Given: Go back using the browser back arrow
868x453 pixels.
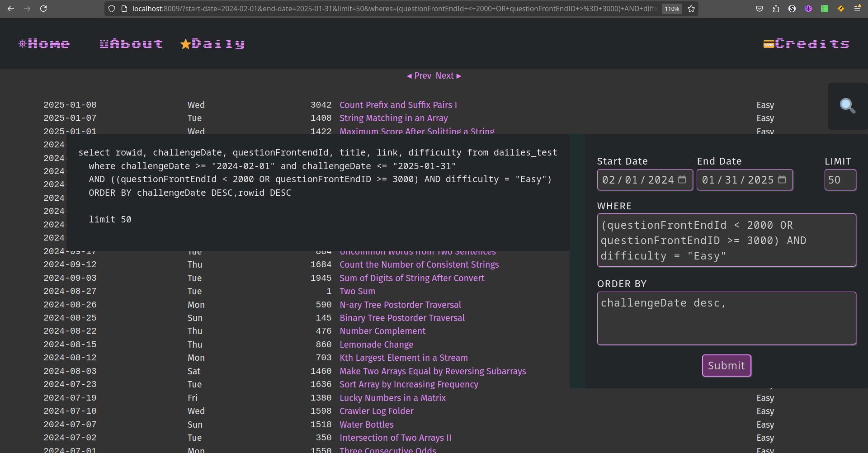Looking at the screenshot, I should click(x=11, y=9).
